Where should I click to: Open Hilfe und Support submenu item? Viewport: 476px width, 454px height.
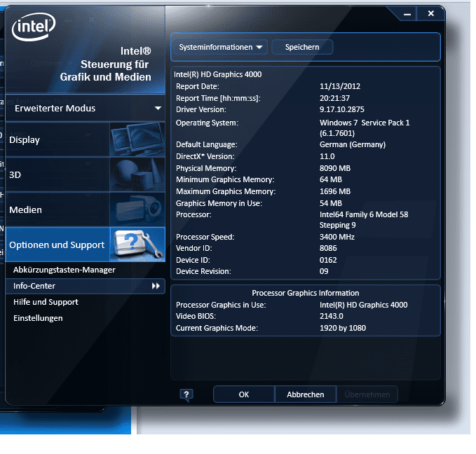click(46, 302)
